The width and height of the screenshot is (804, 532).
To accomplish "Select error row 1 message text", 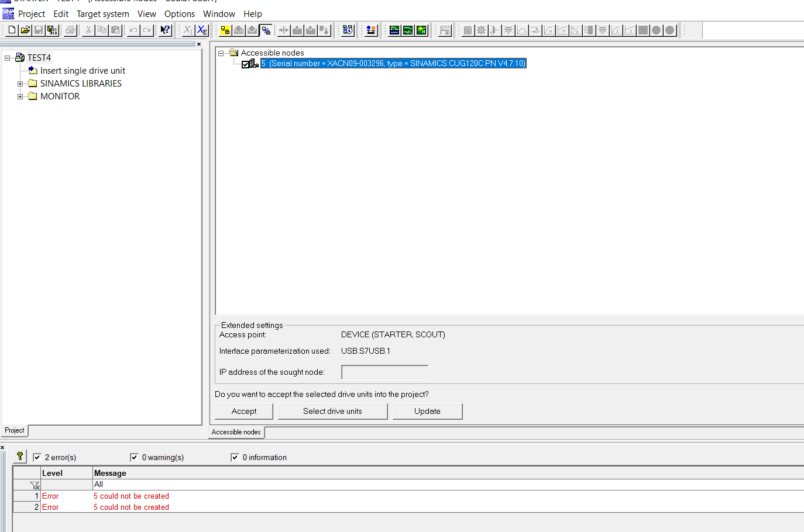I will pos(131,496).
